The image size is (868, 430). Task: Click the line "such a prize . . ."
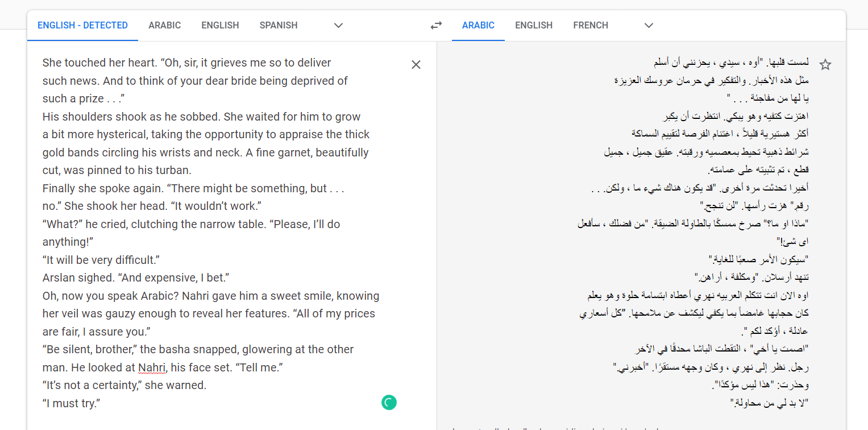click(x=84, y=98)
